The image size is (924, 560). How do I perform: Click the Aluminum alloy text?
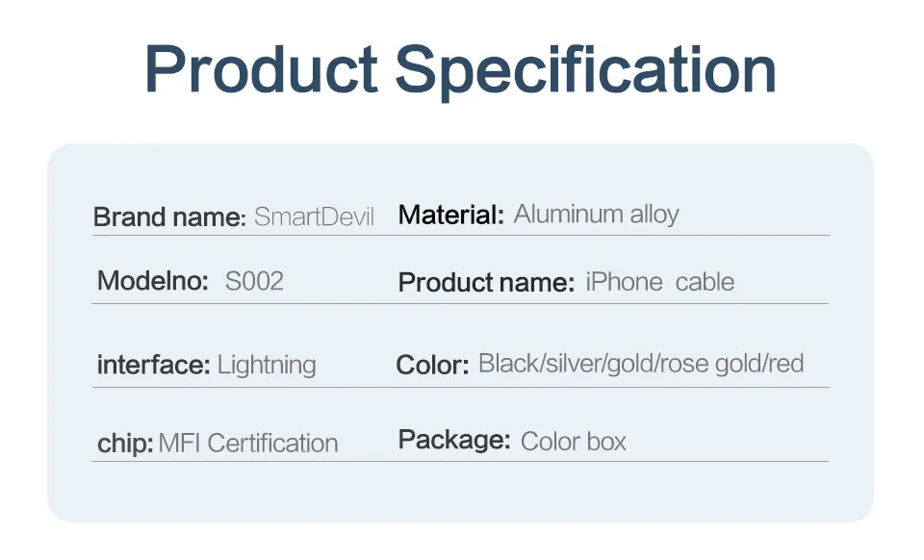pyautogui.click(x=597, y=215)
